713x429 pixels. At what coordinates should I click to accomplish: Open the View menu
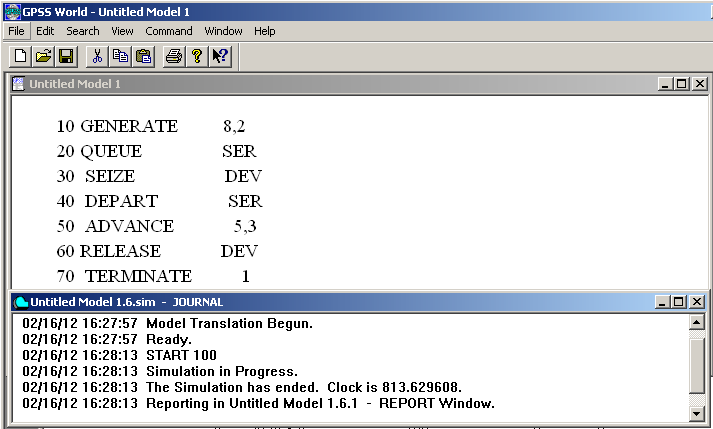point(122,31)
